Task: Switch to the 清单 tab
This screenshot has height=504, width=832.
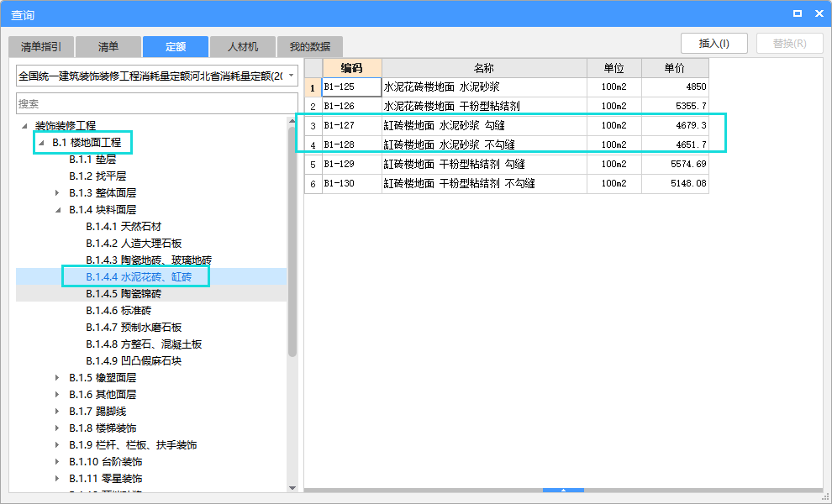Action: [x=108, y=46]
